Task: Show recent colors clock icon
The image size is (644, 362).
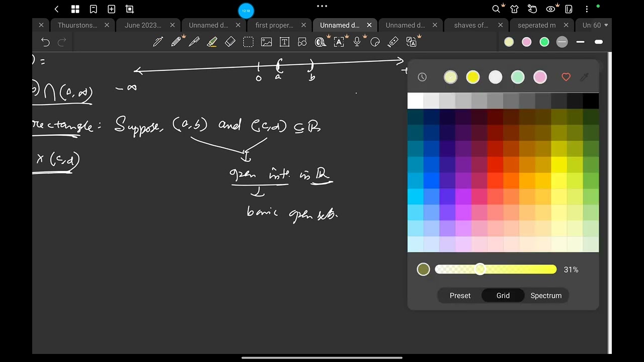Action: [422, 77]
